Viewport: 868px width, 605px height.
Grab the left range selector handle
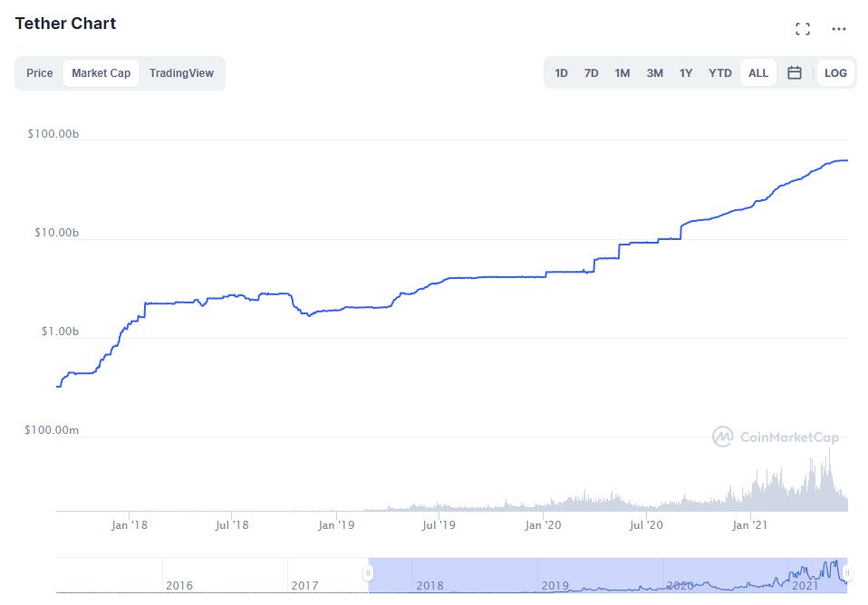point(368,573)
